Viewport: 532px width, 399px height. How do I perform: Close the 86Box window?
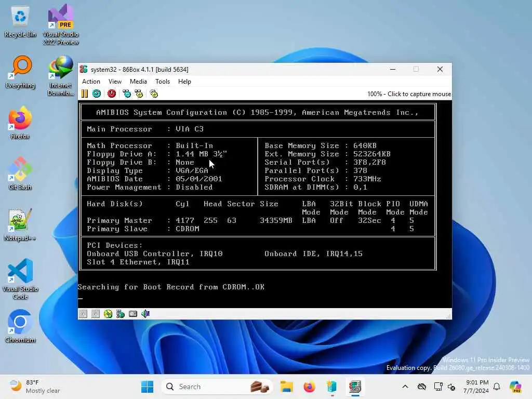pyautogui.click(x=440, y=69)
